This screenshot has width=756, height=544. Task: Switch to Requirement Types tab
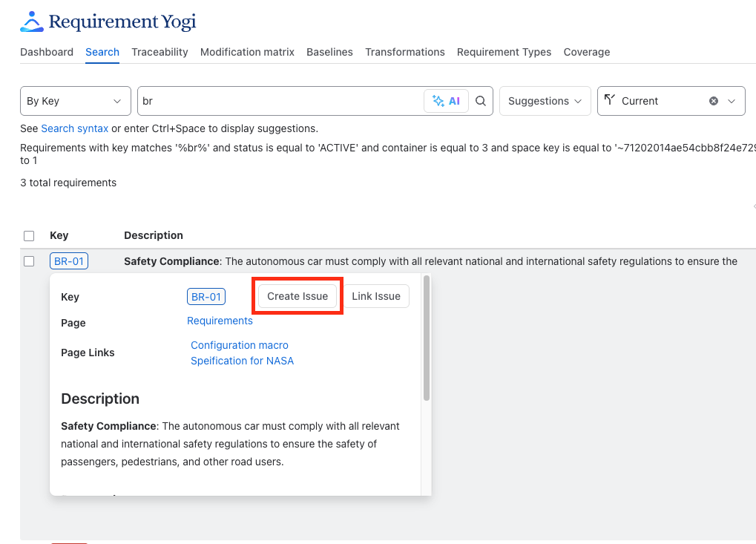click(504, 52)
